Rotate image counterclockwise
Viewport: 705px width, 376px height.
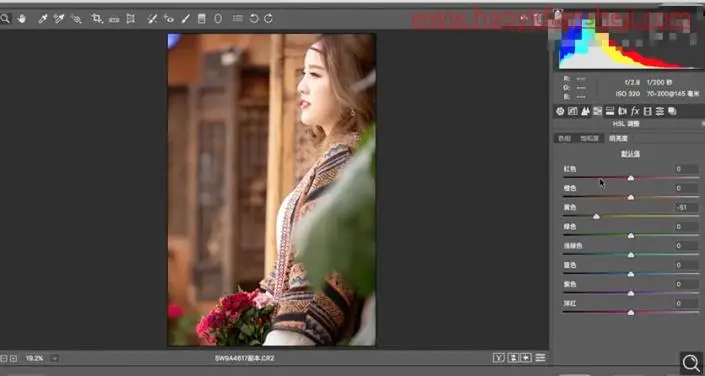click(254, 18)
